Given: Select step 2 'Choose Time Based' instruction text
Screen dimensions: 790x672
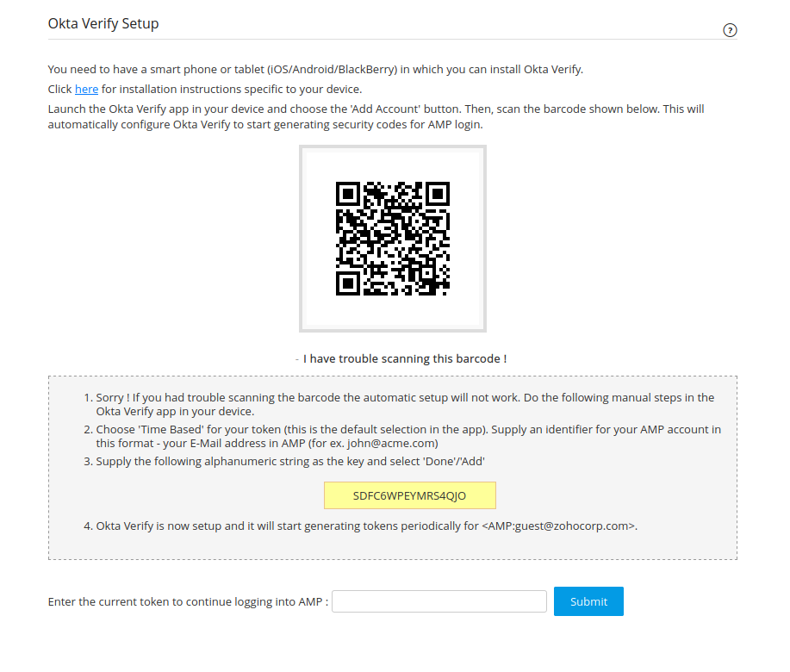Looking at the screenshot, I should click(x=408, y=436).
